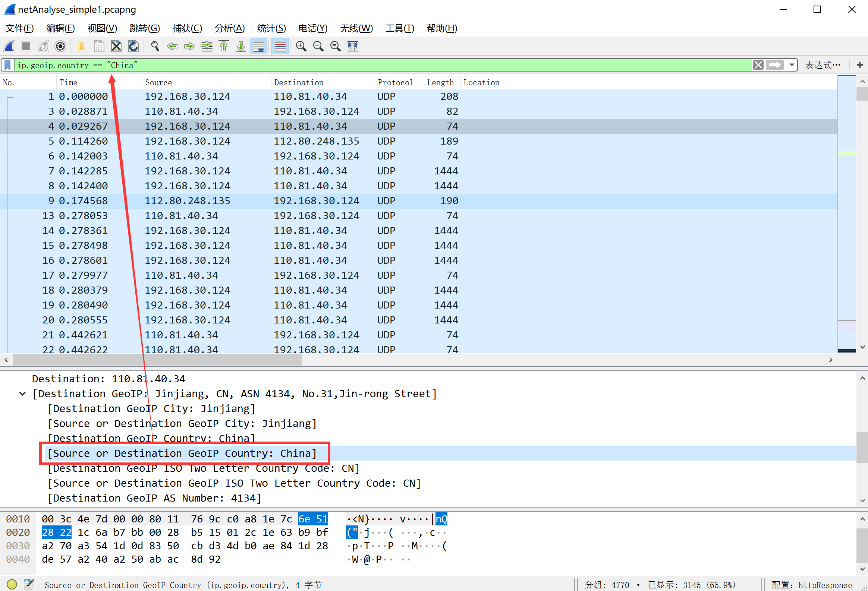The image size is (868, 591).
Task: Stop the running capture
Action: click(x=26, y=46)
